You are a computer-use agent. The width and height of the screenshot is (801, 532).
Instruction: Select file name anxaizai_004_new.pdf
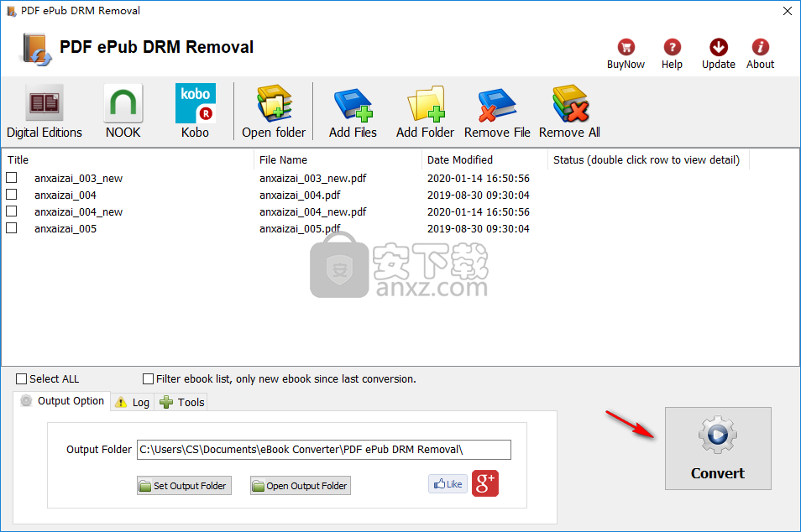point(312,212)
